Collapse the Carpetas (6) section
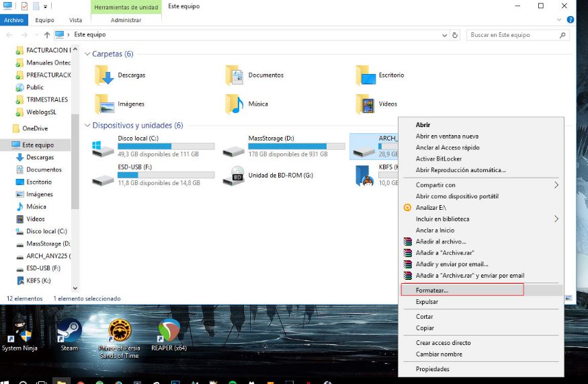The height and width of the screenshot is (384, 588). click(x=87, y=54)
